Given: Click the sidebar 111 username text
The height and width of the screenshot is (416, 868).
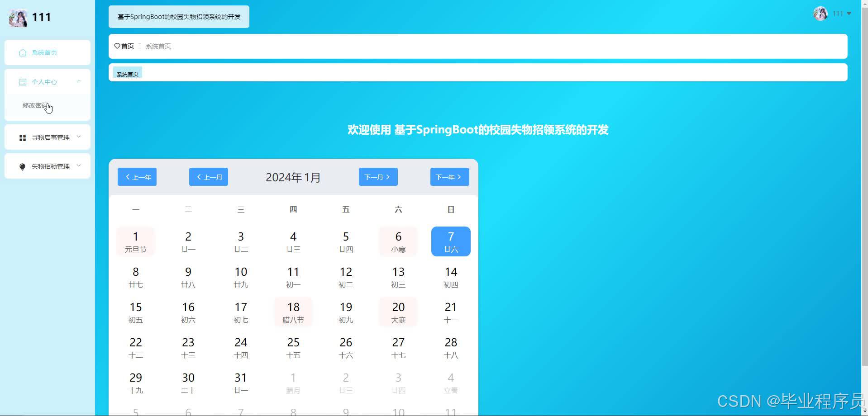Looking at the screenshot, I should coord(41,17).
